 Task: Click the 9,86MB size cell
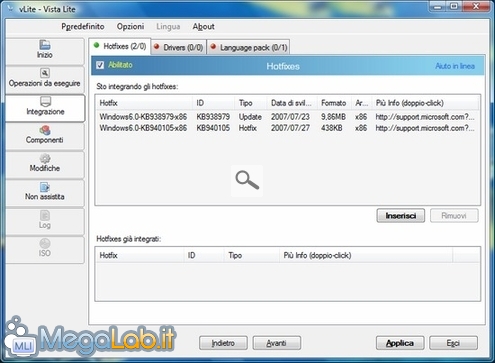click(333, 117)
